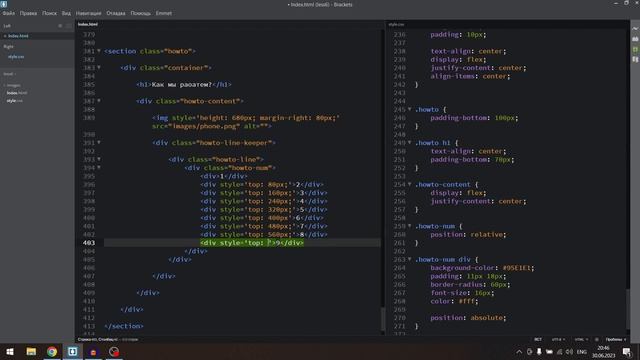This screenshot has height=360, width=640.
Task: Click color value #fff on line 268
Action: pos(467,301)
